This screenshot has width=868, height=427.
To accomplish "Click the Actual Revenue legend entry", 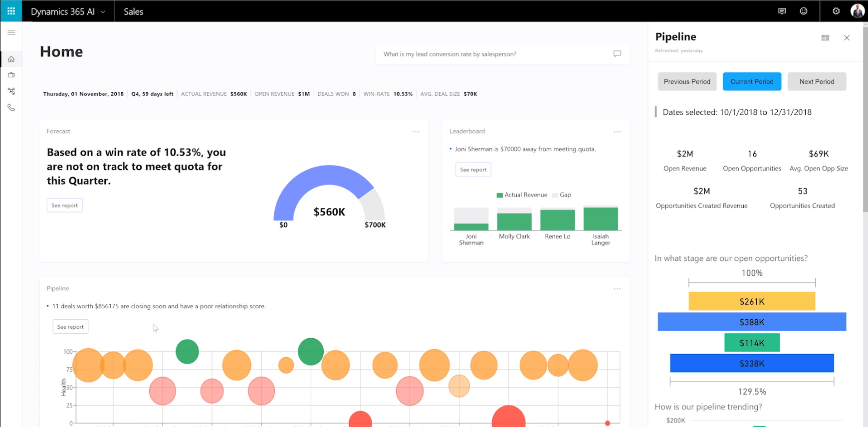I will coord(522,195).
